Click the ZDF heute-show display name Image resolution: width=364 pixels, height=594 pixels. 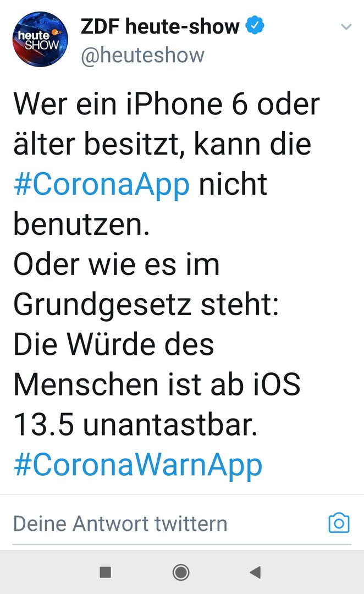160,26
